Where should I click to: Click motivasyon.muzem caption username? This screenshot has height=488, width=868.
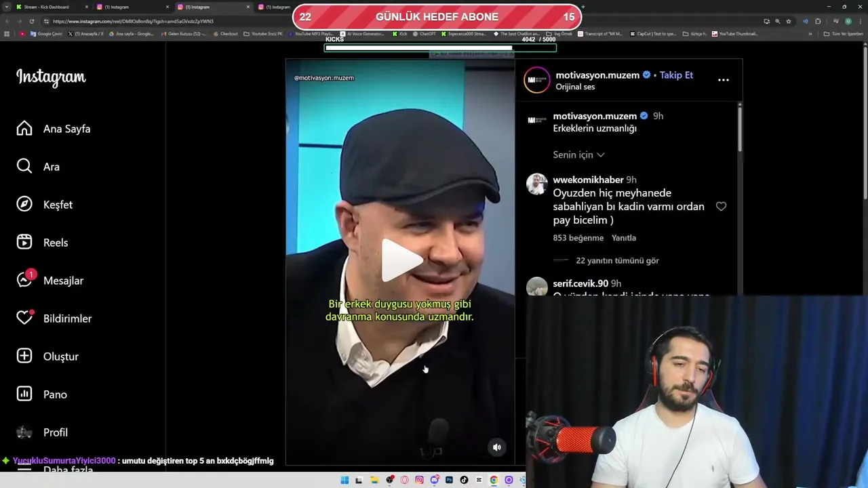pos(595,116)
